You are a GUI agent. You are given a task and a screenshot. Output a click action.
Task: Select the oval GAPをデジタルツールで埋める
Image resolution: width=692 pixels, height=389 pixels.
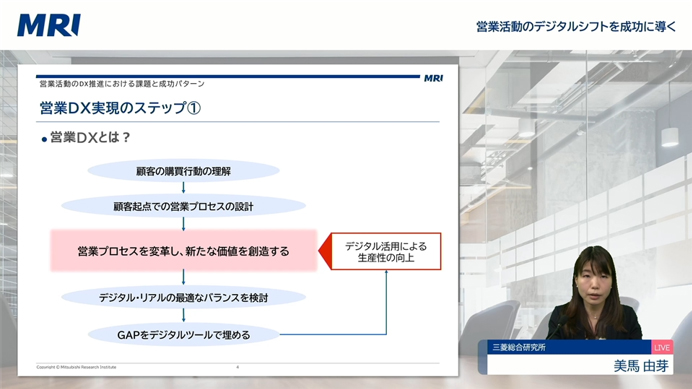[x=184, y=335]
